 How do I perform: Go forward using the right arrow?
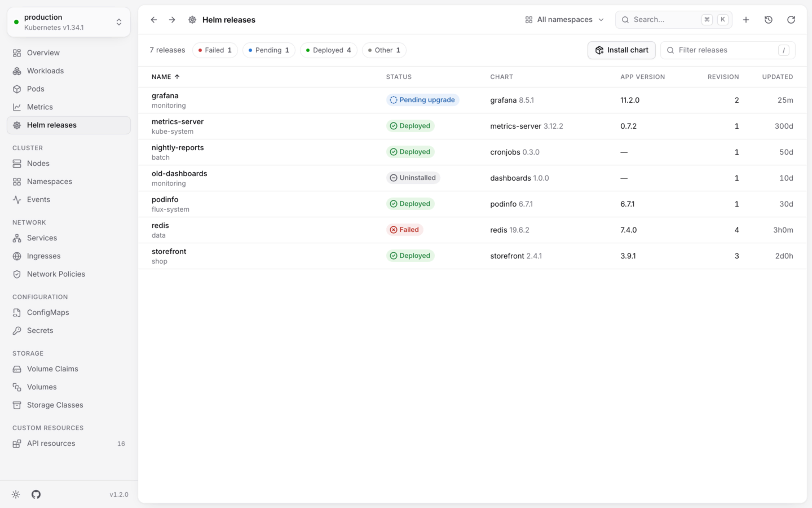pos(172,20)
